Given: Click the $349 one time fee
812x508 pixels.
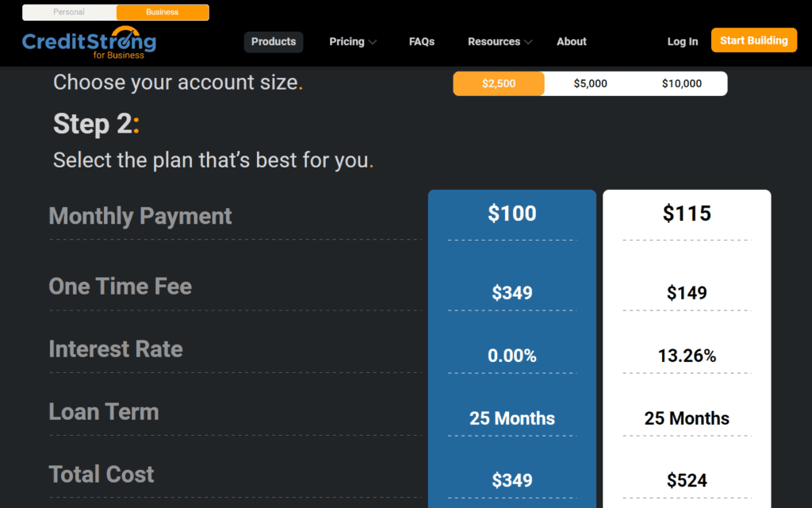Looking at the screenshot, I should click(x=512, y=293).
